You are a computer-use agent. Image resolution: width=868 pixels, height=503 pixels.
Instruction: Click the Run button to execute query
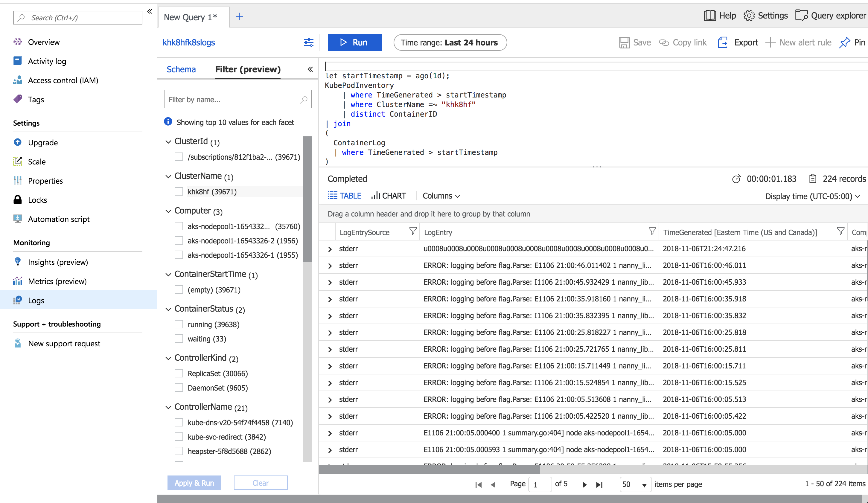coord(354,42)
